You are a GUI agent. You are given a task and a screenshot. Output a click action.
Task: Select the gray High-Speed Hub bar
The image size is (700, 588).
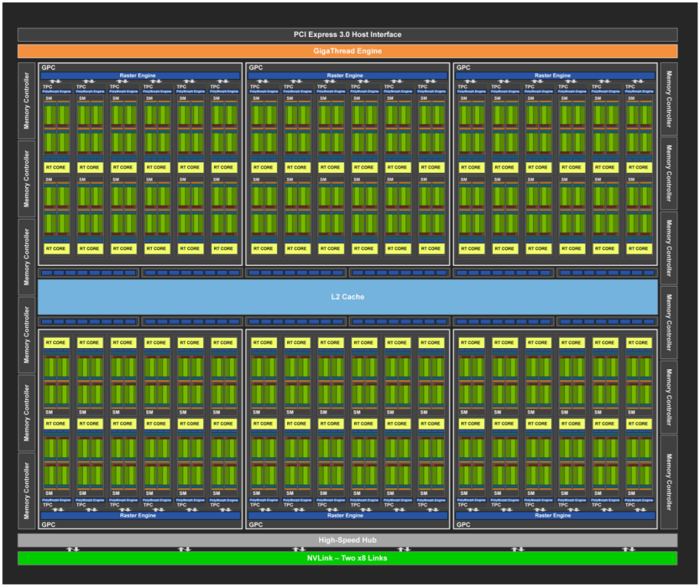click(347, 540)
